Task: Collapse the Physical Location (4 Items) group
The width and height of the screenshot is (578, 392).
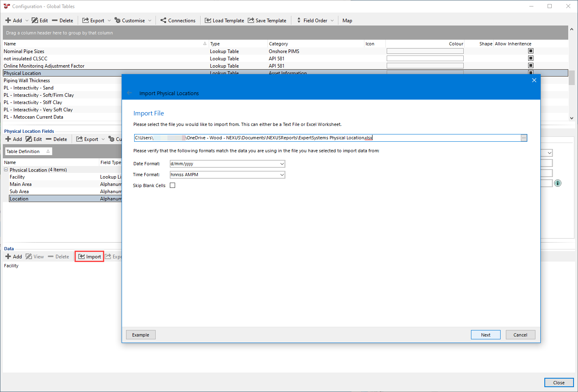Action: [6, 170]
